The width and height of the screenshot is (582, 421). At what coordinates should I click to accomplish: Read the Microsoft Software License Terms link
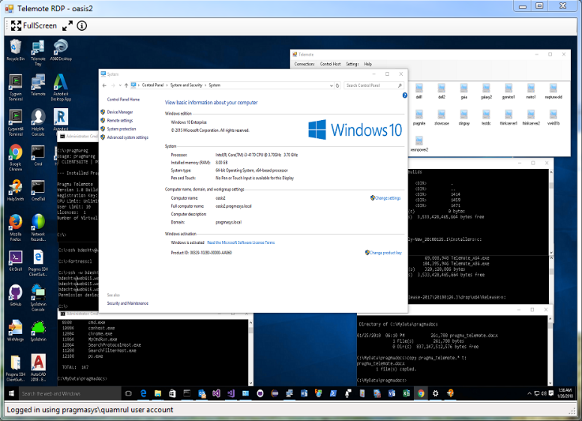click(241, 242)
